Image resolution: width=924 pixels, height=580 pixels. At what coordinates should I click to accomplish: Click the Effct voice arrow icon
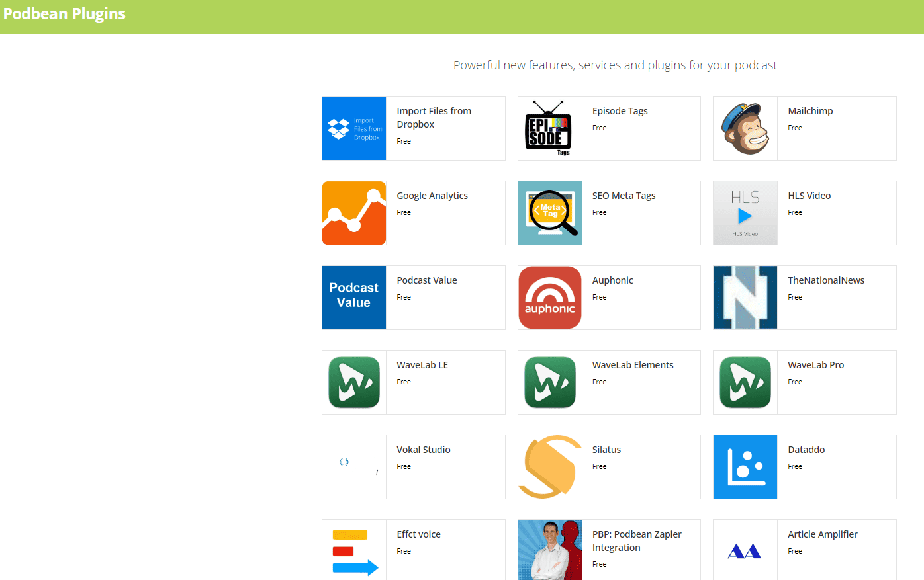354,550
